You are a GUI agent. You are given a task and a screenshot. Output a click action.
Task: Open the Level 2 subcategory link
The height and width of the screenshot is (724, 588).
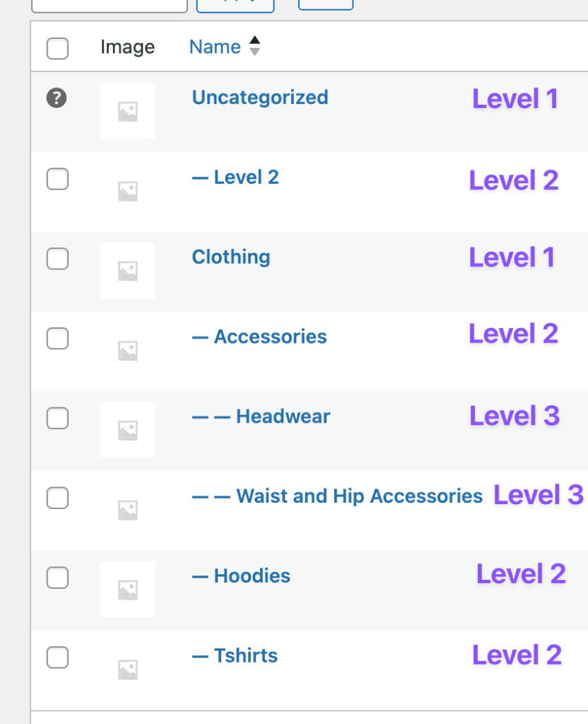coord(246,177)
